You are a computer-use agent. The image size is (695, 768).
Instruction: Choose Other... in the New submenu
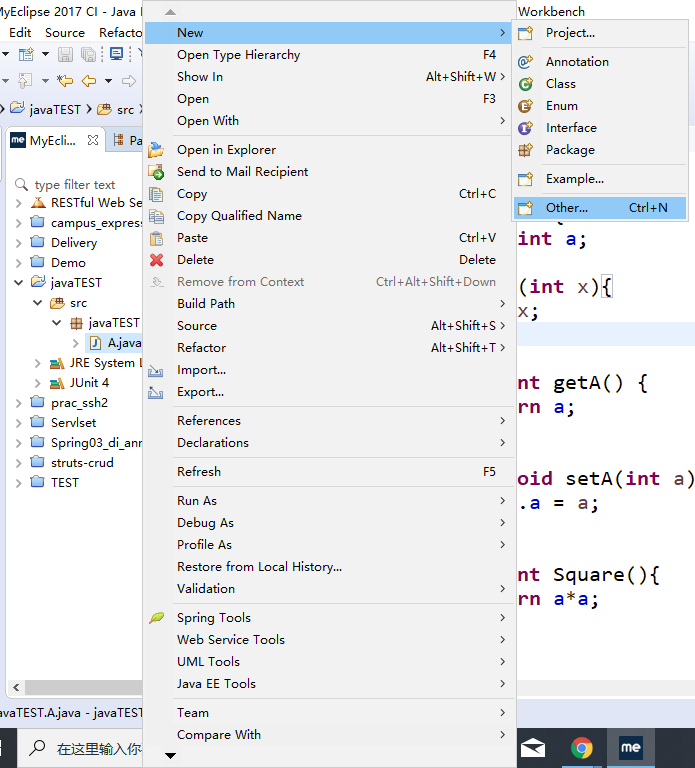pos(599,208)
